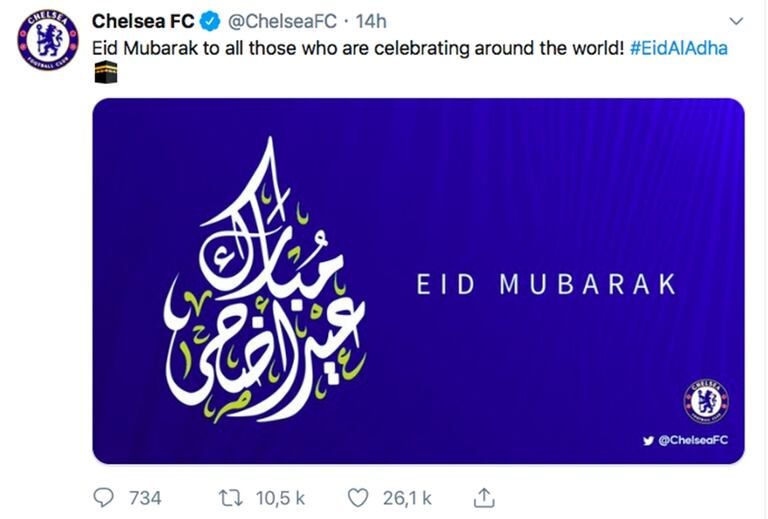Image resolution: width=768 pixels, height=519 pixels.
Task: Click the white Arabic calligraphy artwork
Action: 267,290
